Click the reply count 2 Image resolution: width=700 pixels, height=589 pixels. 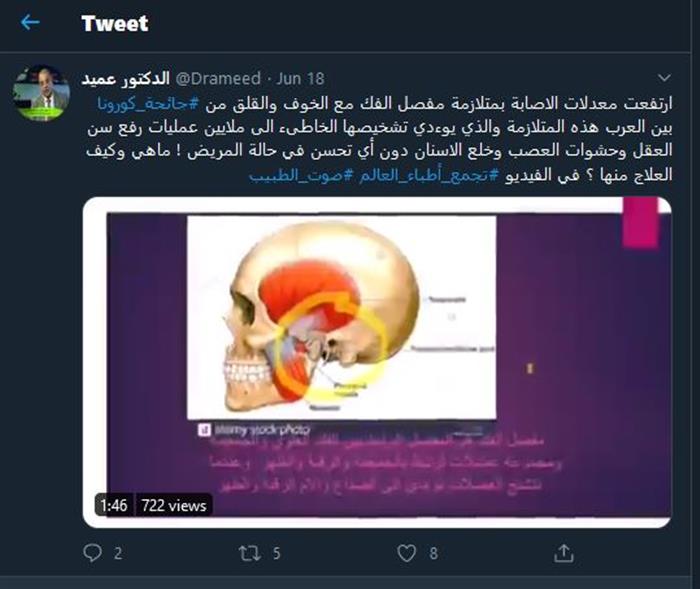[x=118, y=553]
